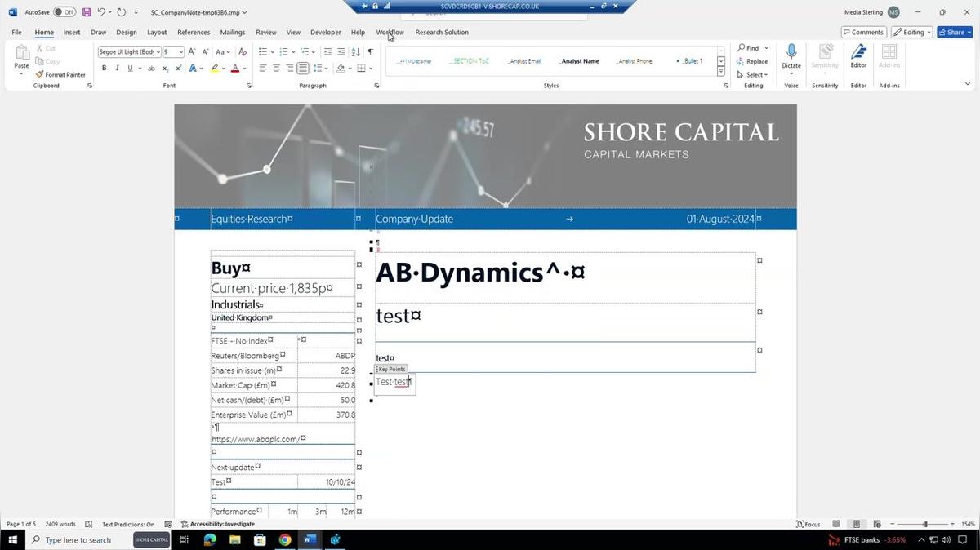Screen dimensions: 980x550
Task: Adjust the zoom slider in status bar
Action: point(925,524)
